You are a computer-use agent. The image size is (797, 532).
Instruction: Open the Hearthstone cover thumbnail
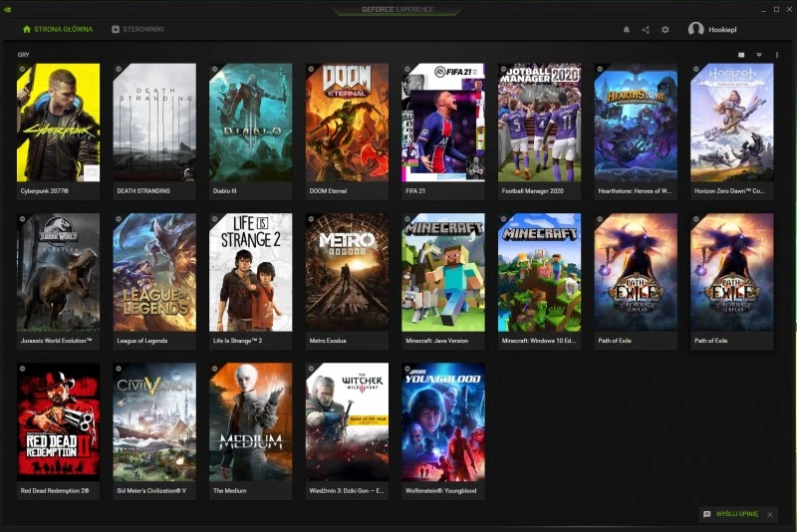point(636,123)
